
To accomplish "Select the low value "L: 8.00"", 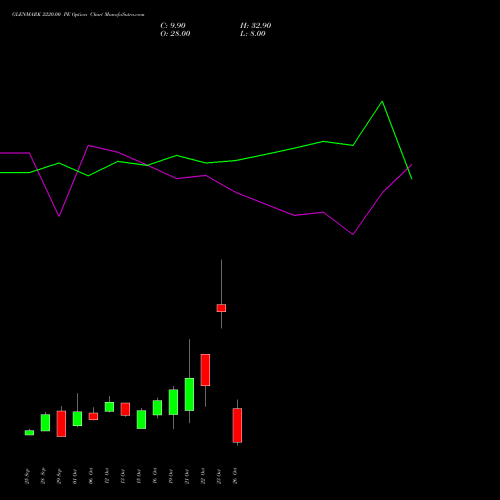I will [253, 34].
